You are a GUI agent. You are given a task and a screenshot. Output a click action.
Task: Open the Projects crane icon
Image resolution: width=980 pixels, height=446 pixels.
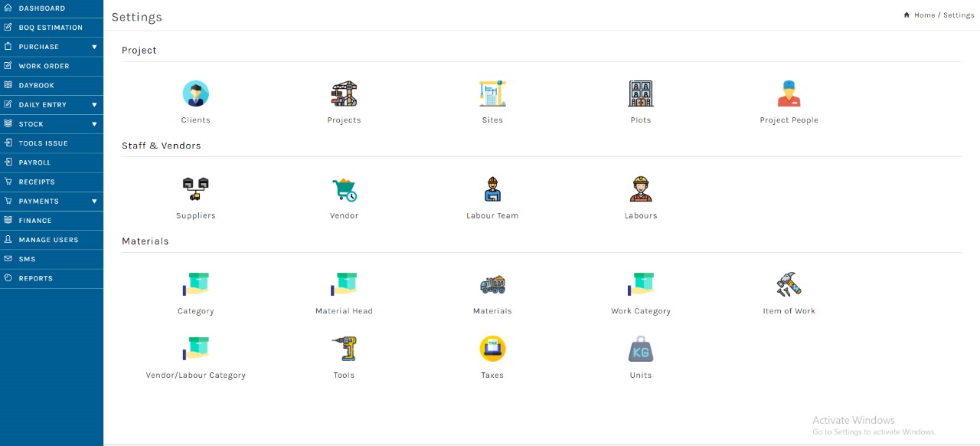click(x=344, y=93)
